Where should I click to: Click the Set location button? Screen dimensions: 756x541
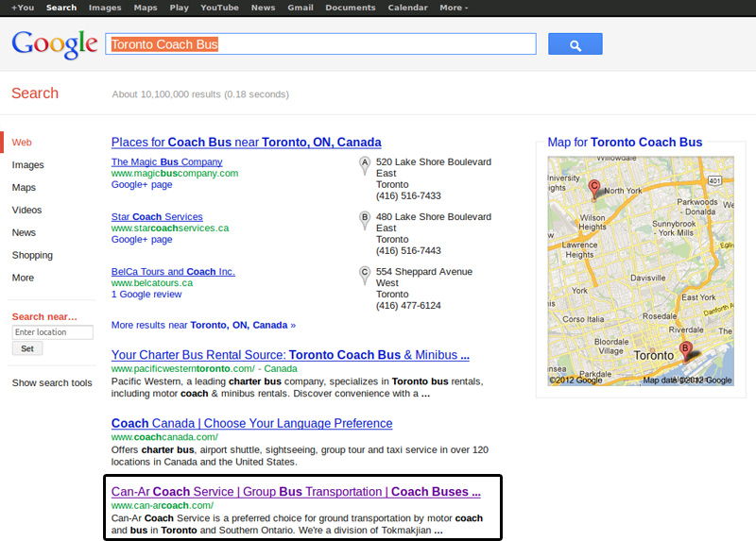point(27,348)
